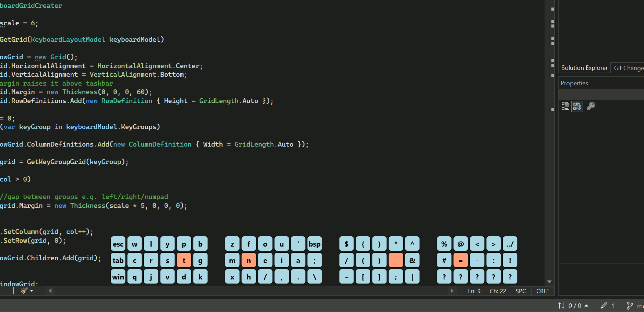This screenshot has height=312, width=644.
Task: Tap the ] key on the keyboard overlay
Action: (379, 277)
